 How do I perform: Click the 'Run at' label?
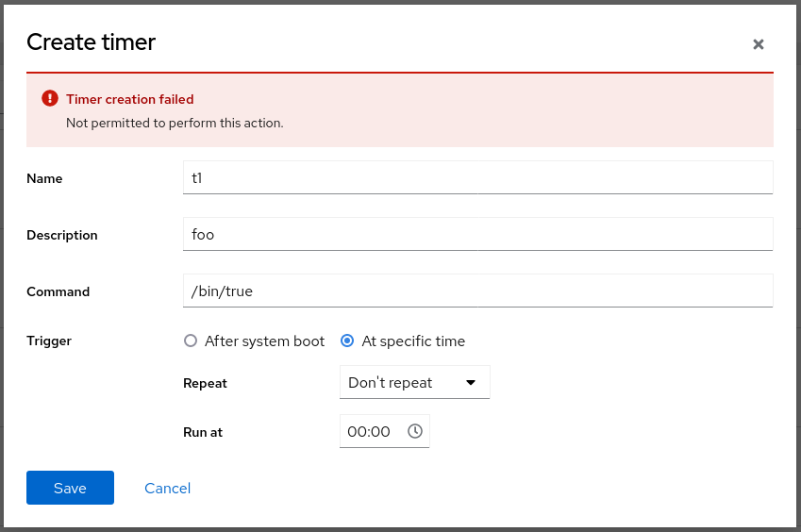pos(203,432)
